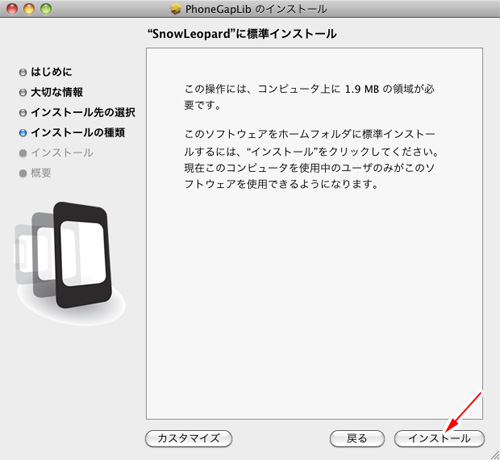
Task: Click the "SnowLeopard"に標準インストール heading
Action: tap(242, 34)
